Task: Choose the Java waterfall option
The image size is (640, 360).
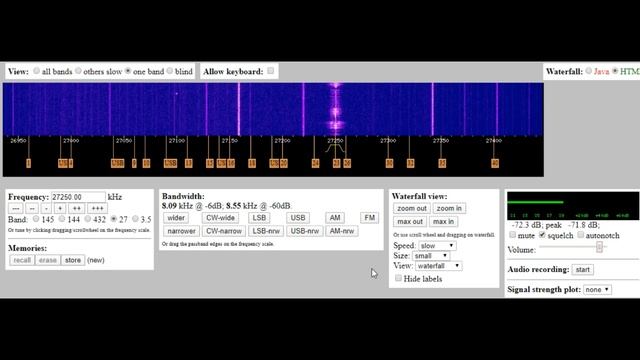Action: click(x=589, y=71)
